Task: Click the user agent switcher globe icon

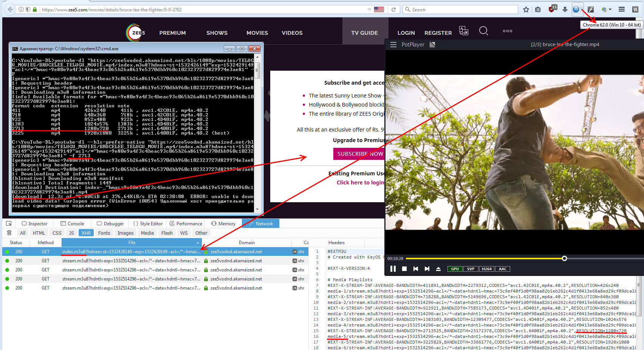Action: pos(576,9)
